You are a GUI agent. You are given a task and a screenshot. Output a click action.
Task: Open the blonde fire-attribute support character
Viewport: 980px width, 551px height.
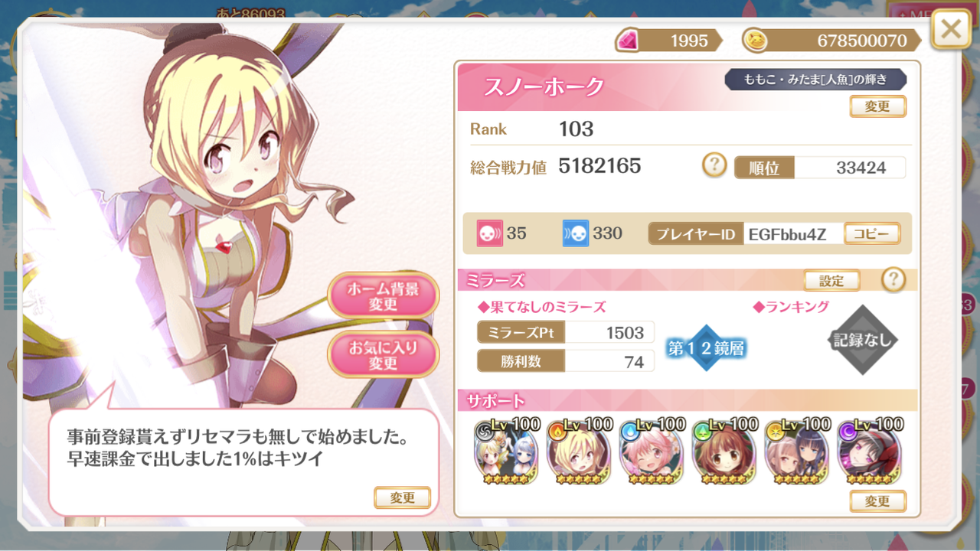click(580, 452)
